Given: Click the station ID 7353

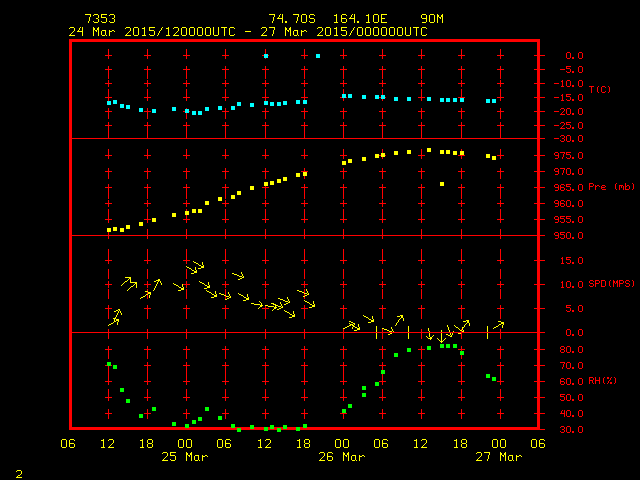Looking at the screenshot, I should point(100,19).
